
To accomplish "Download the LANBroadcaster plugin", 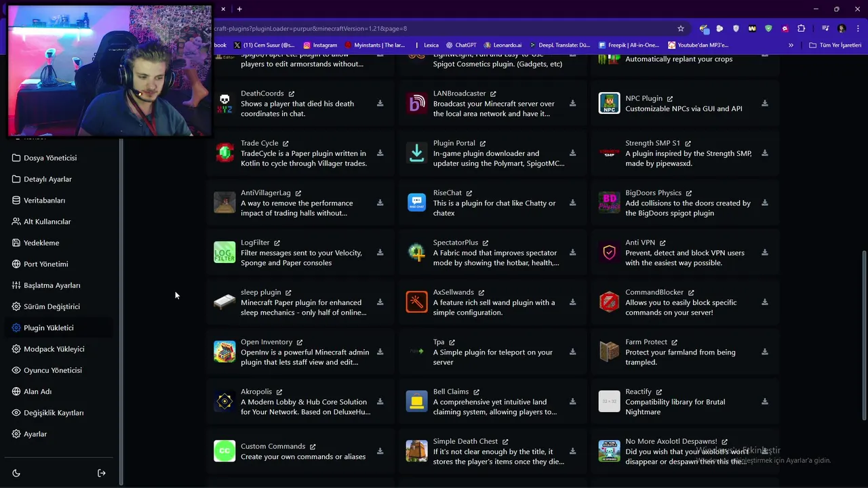I will (572, 104).
